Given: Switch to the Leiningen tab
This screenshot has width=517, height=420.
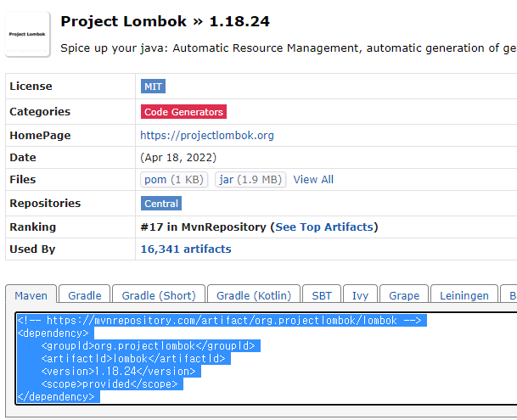Looking at the screenshot, I should pyautogui.click(x=464, y=294).
